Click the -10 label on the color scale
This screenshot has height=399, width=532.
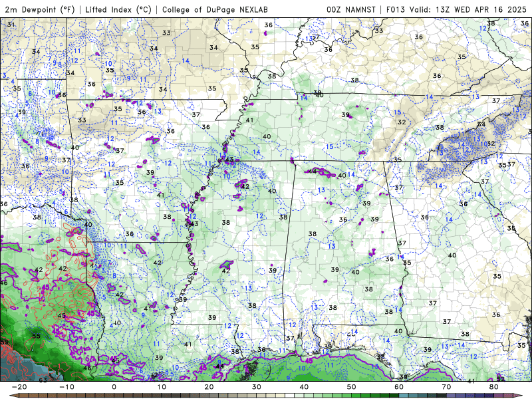pyautogui.click(x=66, y=387)
